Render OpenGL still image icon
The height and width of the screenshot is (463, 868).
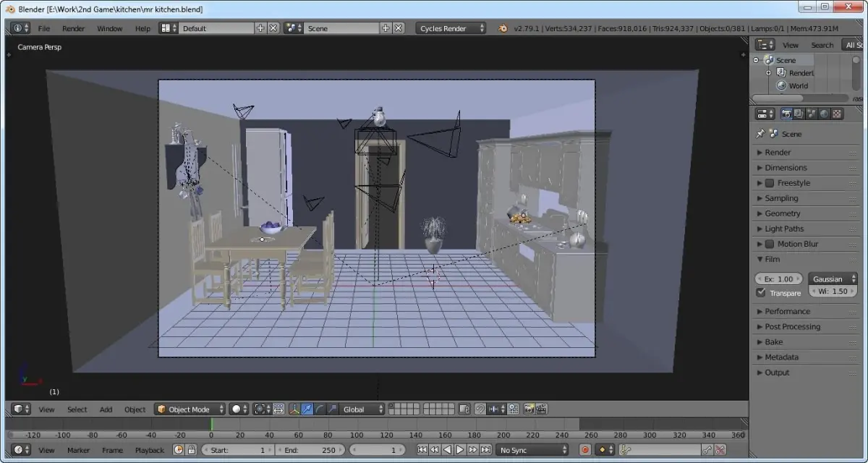click(529, 409)
